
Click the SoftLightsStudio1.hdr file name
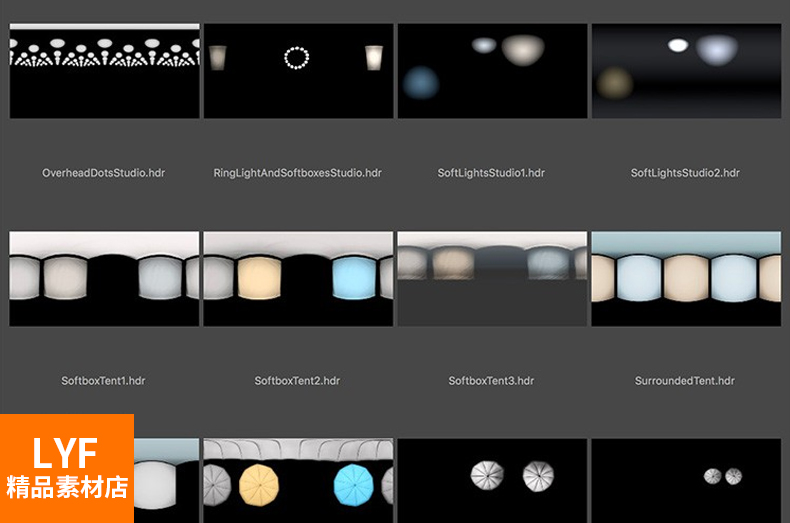491,173
